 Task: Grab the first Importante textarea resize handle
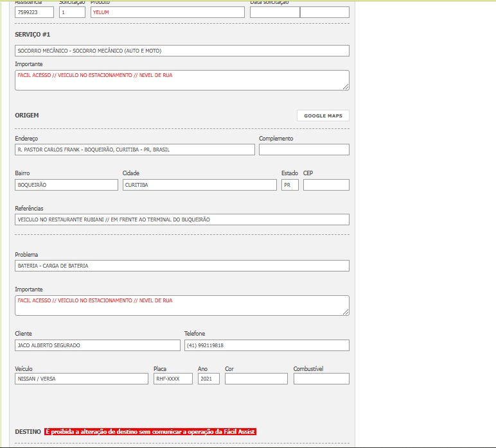(x=346, y=87)
